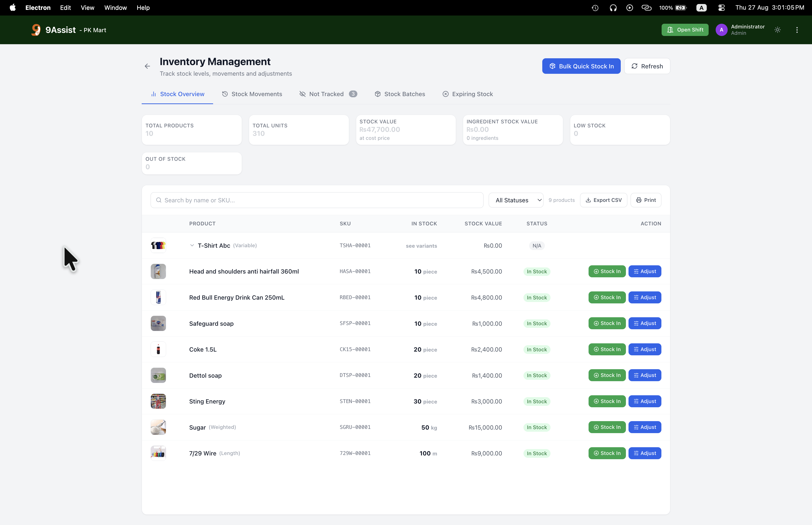Stock In Head and shoulders anti hairfall

(x=607, y=271)
